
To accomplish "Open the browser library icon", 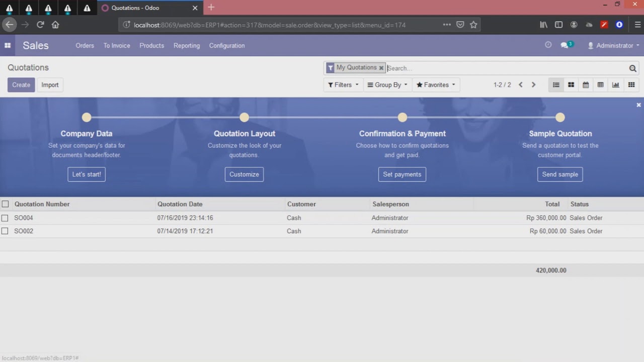I will 544,25.
